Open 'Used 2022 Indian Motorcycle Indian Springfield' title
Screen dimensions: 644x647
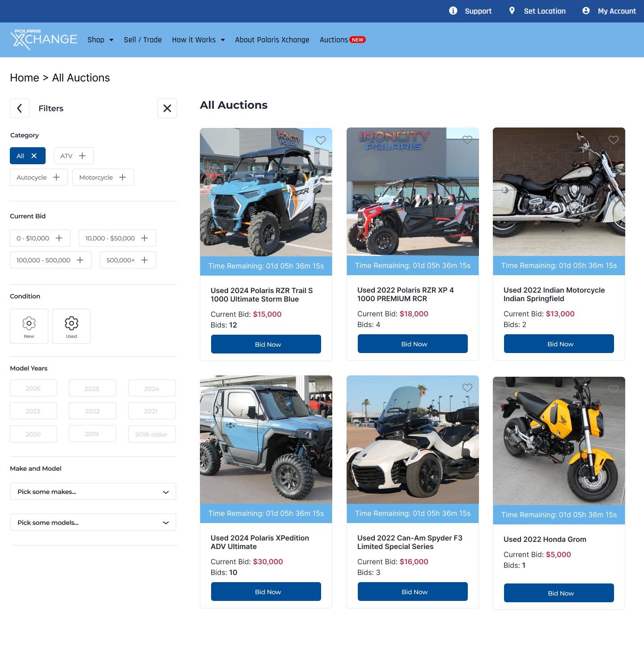click(554, 294)
